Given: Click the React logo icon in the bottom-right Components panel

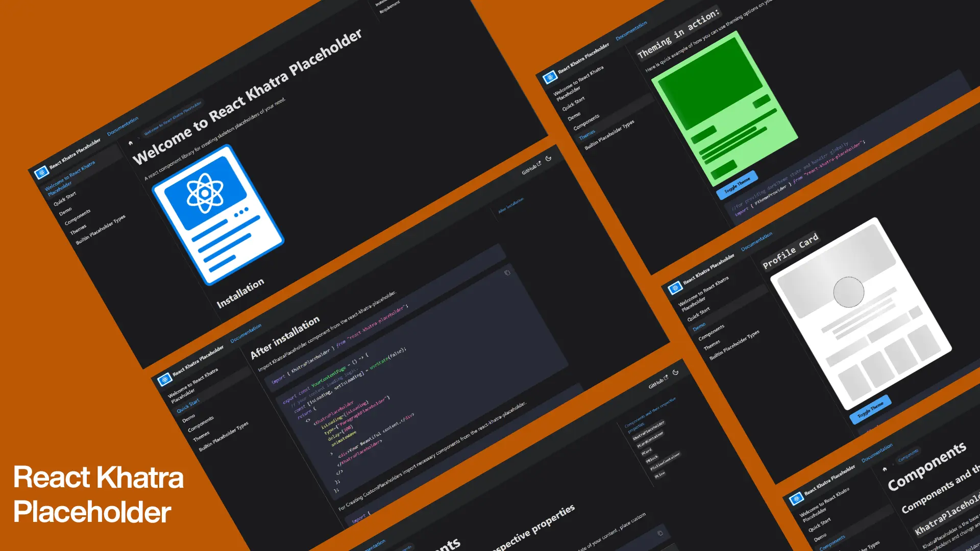Looking at the screenshot, I should [797, 499].
